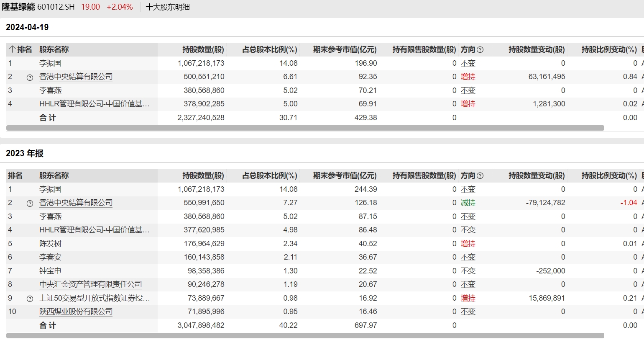Screen dimensions: 644x340
Task: Click question icon beside 香港中央結算 in 2023 年报 table
Action: coord(30,203)
